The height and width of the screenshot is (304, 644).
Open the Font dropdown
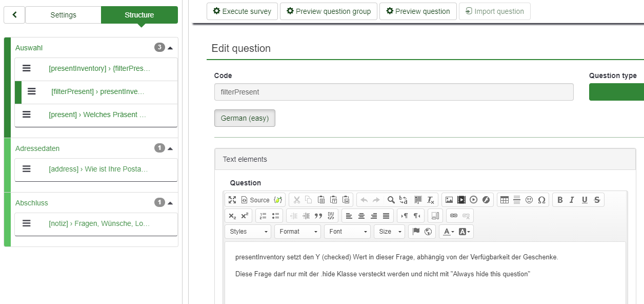click(x=347, y=232)
